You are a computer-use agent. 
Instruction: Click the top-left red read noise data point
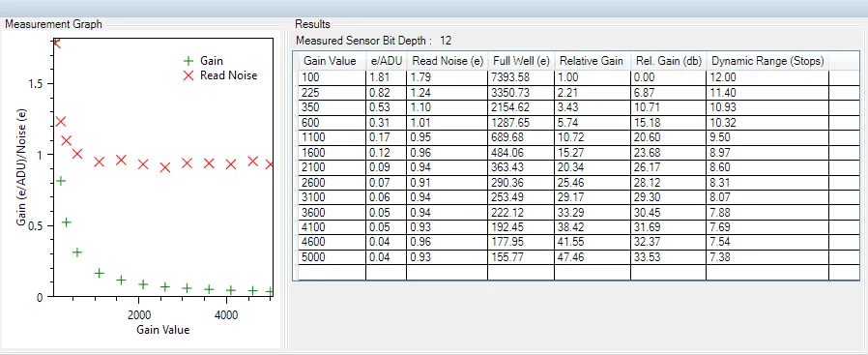click(56, 43)
